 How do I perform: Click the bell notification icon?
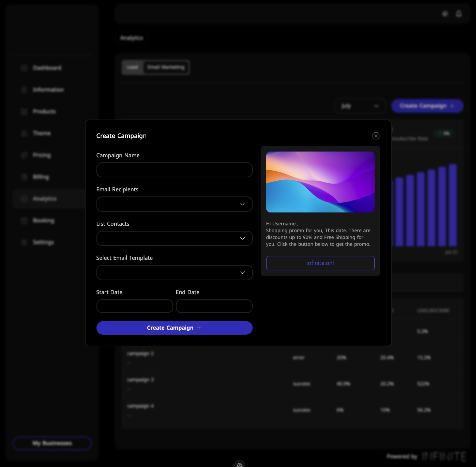pos(459,14)
